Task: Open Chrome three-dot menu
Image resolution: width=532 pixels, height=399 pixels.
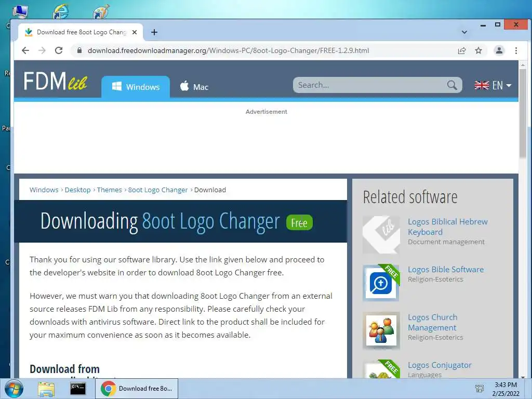Action: [x=516, y=50]
